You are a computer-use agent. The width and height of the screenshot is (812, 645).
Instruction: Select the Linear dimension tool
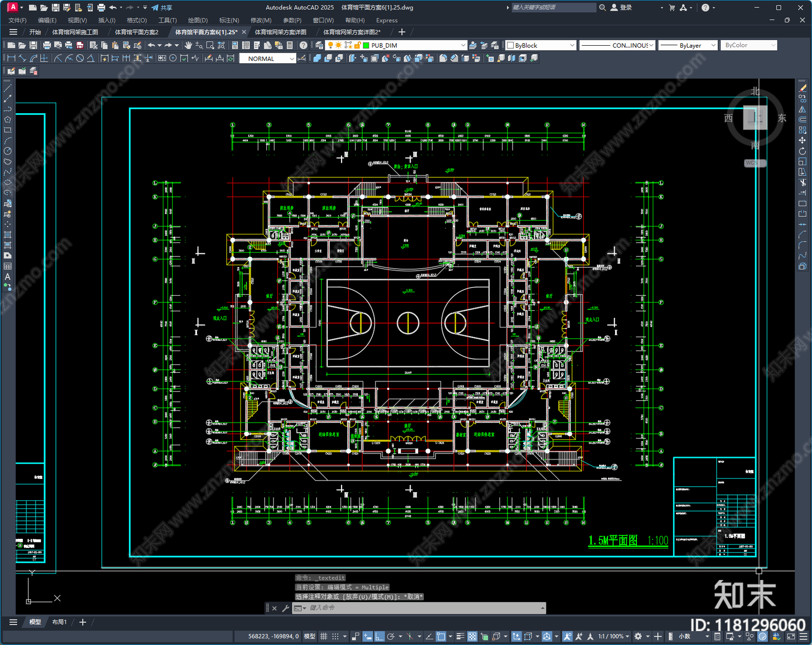pyautogui.click(x=11, y=58)
